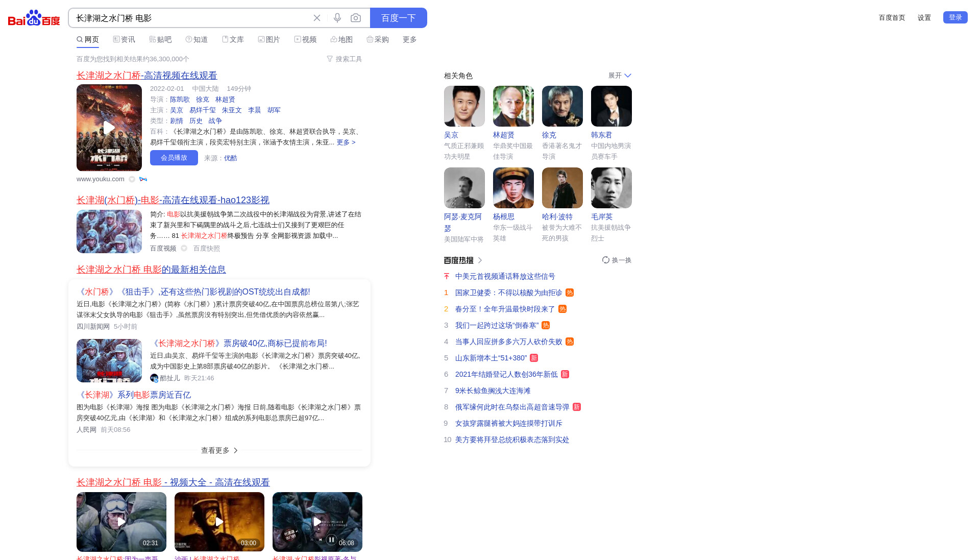Click director link 陈凯歌
This screenshot has width=980, height=560.
click(180, 100)
